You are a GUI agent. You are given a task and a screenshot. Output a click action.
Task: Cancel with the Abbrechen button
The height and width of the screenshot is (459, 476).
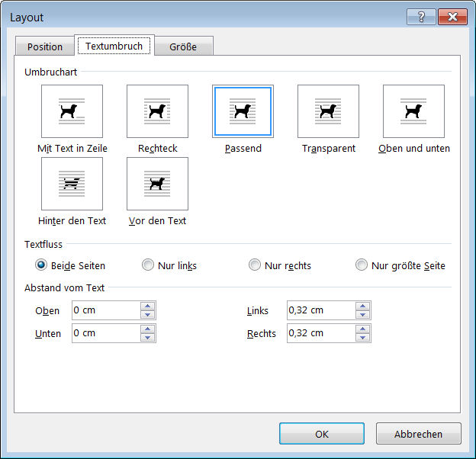coord(418,434)
